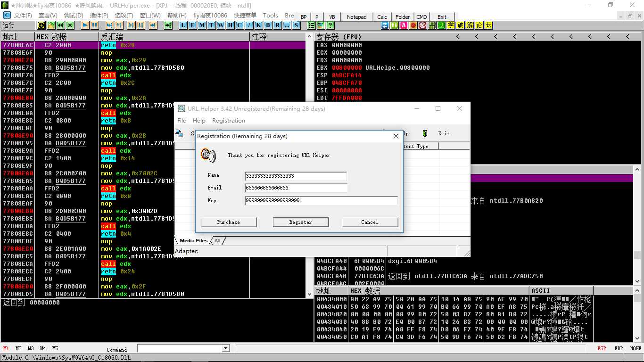Screen dimensions: 644x362
Task: Launch Notepad from the toolbar
Action: tap(357, 17)
